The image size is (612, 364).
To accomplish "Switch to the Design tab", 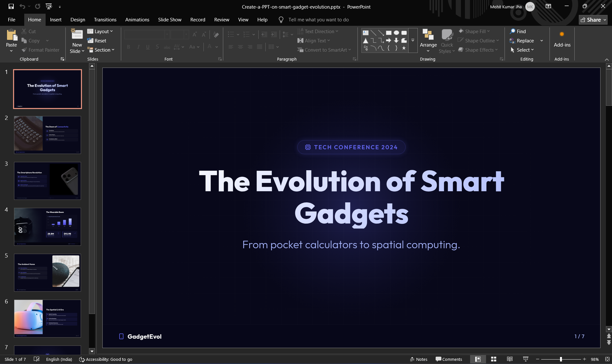I will (x=78, y=20).
